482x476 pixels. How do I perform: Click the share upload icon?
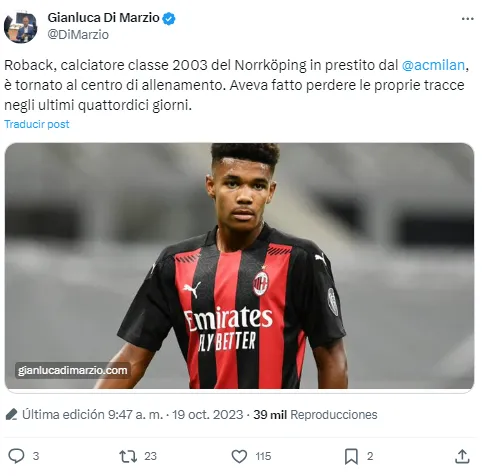(462, 456)
